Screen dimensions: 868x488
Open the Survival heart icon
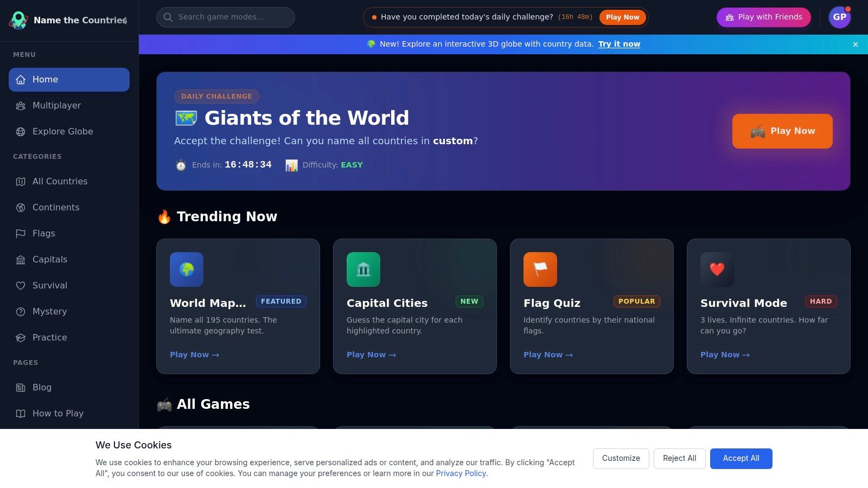coord(20,285)
